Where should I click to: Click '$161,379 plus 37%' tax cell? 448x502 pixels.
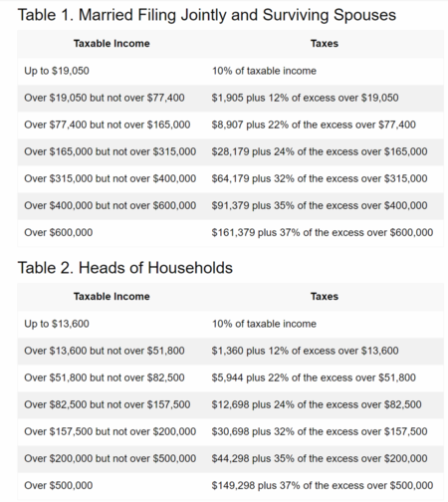pyautogui.click(x=323, y=232)
